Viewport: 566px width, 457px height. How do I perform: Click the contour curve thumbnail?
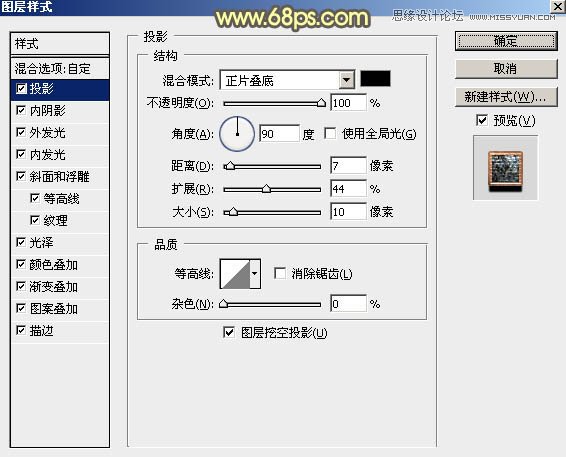click(x=235, y=274)
